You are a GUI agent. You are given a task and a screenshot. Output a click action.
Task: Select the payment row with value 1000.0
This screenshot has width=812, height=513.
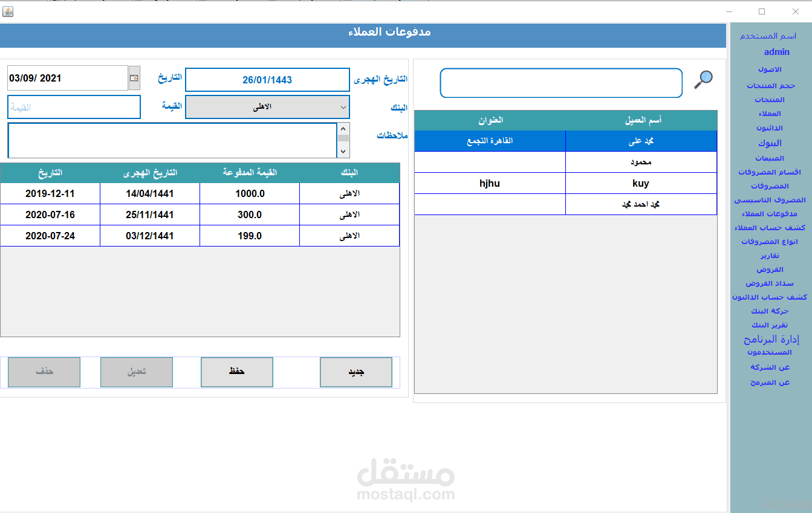click(249, 193)
